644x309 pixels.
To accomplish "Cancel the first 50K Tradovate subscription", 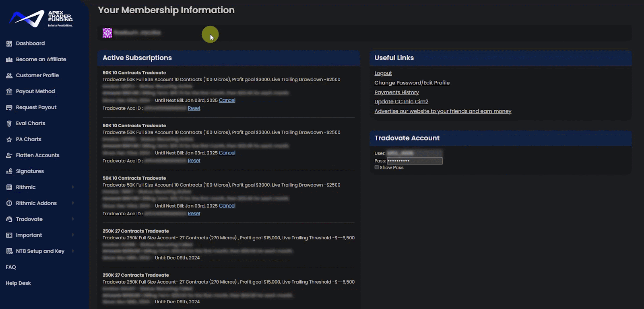I will click(227, 101).
